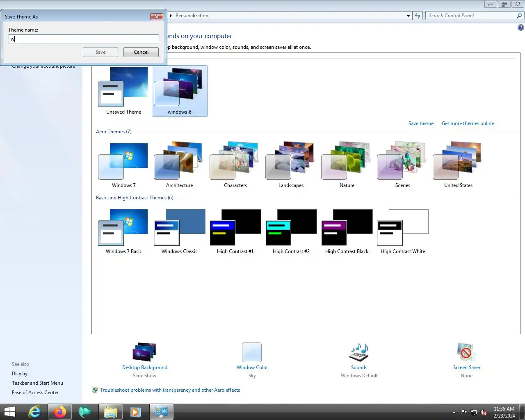Click the Action Center flag icon
The width and height of the screenshot is (525, 420).
[464, 412]
